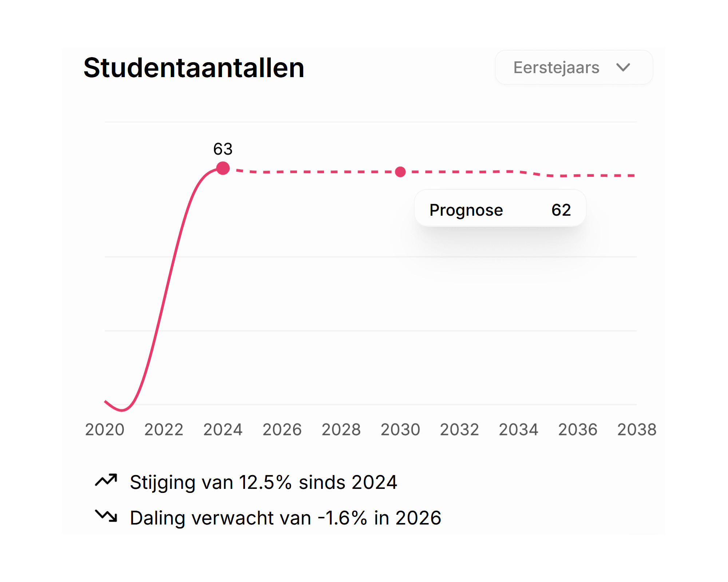This screenshot has width=728, height=582.
Task: Click the 2020 axis label
Action: point(105,430)
